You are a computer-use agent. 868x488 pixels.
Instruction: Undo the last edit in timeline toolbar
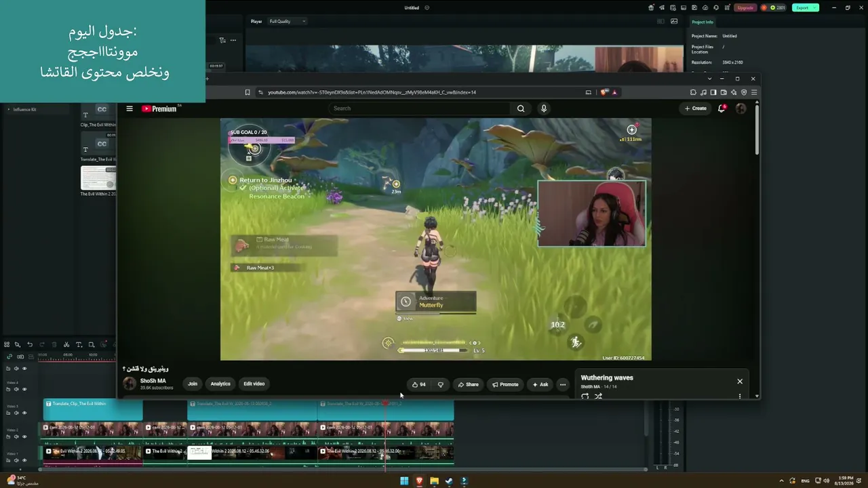click(x=30, y=344)
